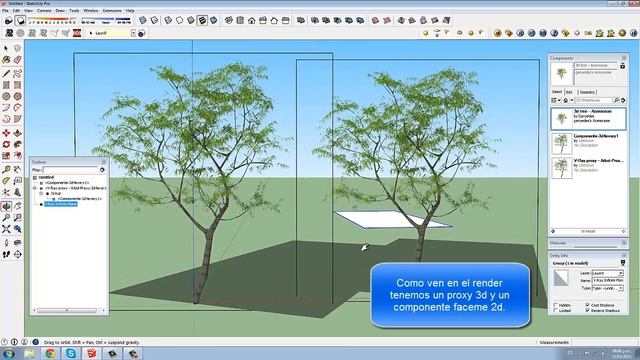This screenshot has height=360, width=640.
Task: Open Chrome from the taskbar
Action: pyautogui.click(x=50, y=353)
